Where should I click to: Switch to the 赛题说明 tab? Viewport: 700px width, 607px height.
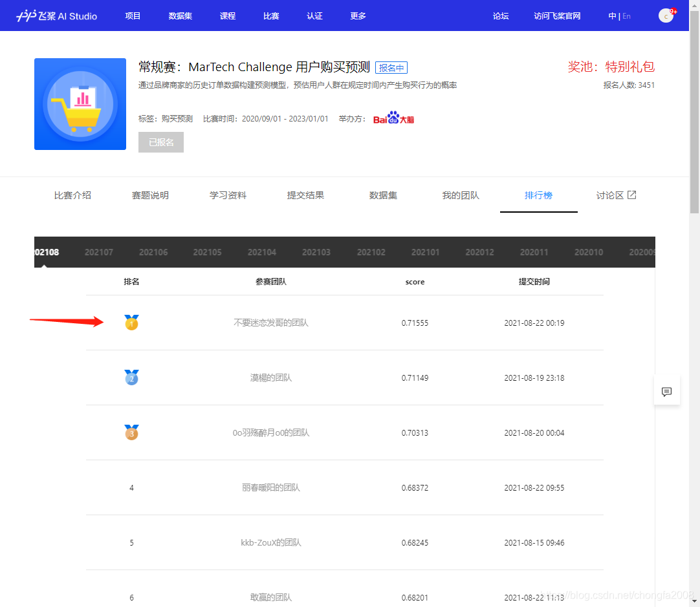(x=151, y=195)
